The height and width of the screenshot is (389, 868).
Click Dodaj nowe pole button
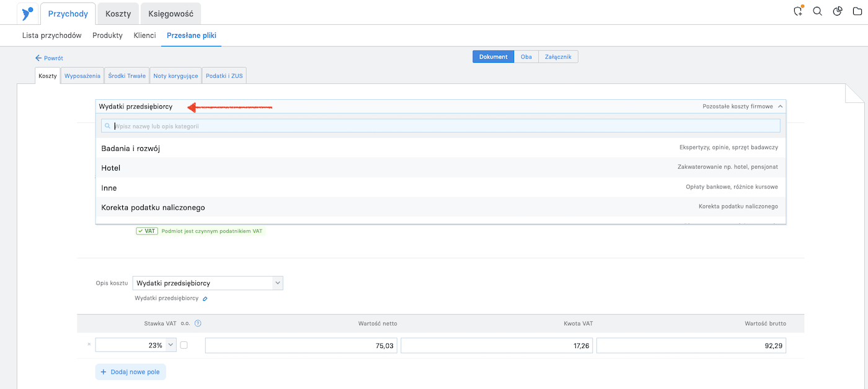click(x=131, y=372)
